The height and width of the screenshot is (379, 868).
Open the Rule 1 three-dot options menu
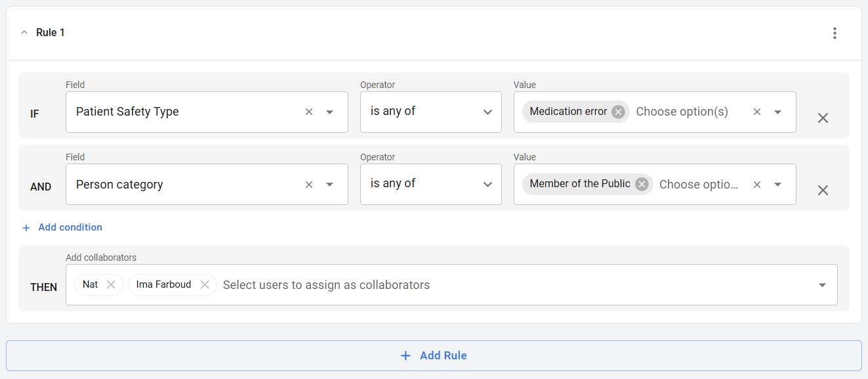click(x=835, y=33)
